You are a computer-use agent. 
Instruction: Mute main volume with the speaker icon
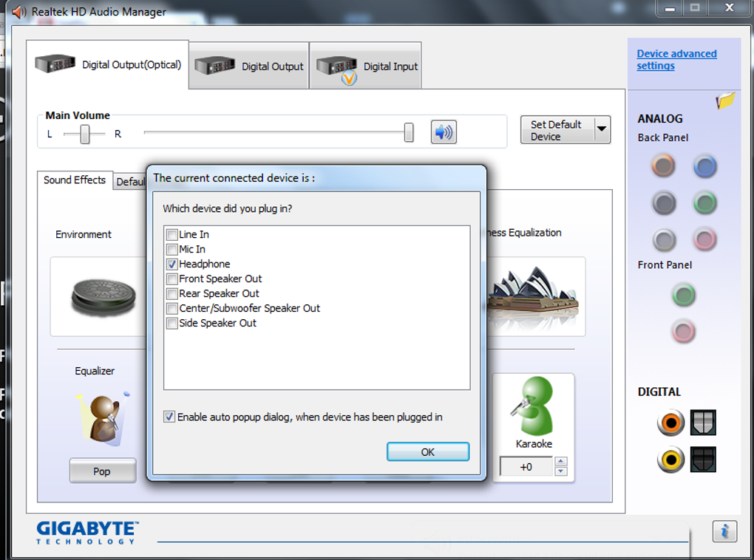pyautogui.click(x=444, y=132)
